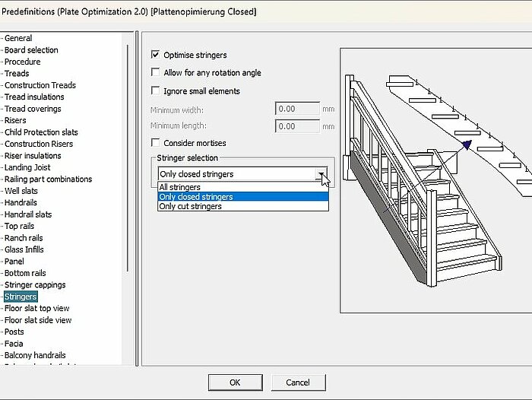Open the Panel settings

pyautogui.click(x=14, y=262)
